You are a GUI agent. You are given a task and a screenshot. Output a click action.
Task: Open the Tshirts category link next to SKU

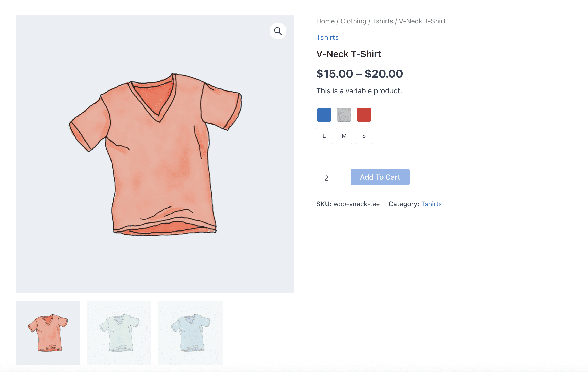tap(431, 204)
